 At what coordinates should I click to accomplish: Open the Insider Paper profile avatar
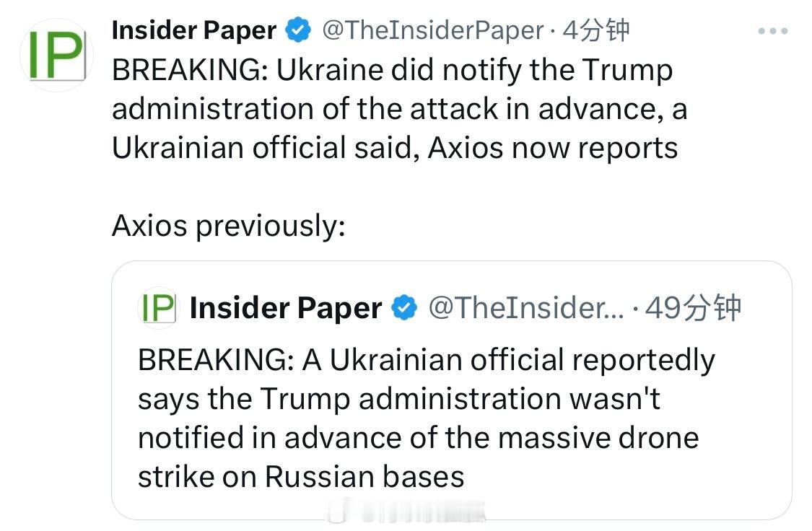(56, 55)
